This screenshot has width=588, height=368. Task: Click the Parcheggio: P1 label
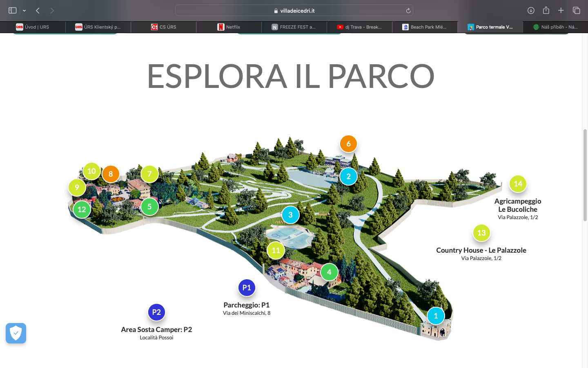tap(246, 305)
